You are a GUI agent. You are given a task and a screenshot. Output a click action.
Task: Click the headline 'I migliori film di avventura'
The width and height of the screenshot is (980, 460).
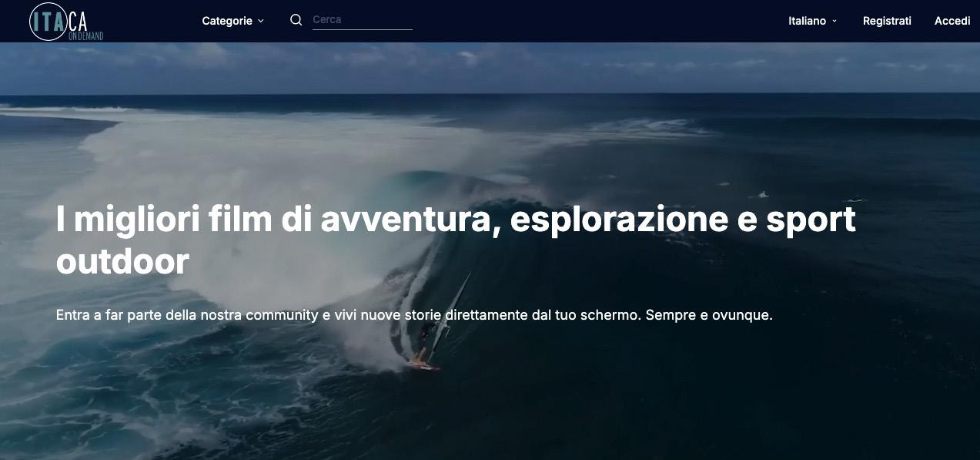[x=273, y=220]
